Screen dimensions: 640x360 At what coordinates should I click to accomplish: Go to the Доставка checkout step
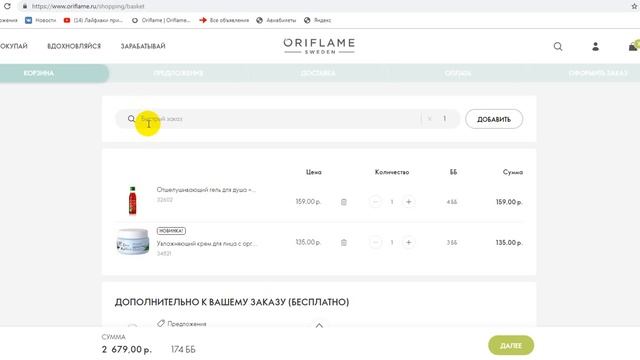point(318,73)
